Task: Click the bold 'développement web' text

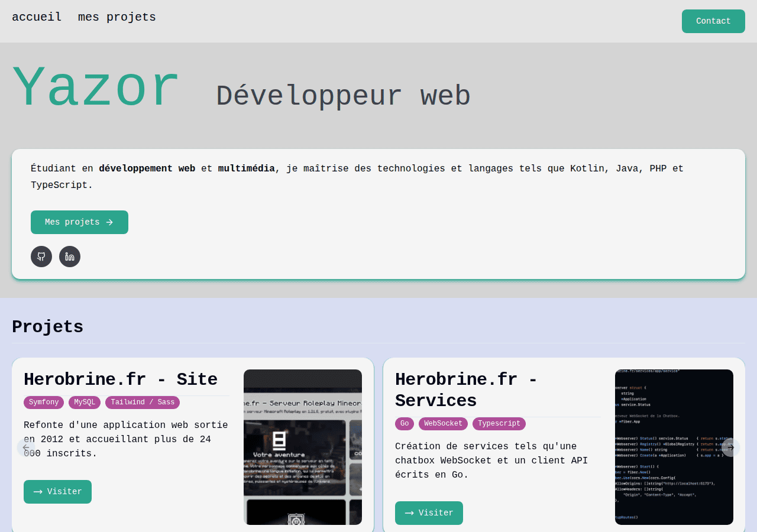Action: click(x=147, y=168)
